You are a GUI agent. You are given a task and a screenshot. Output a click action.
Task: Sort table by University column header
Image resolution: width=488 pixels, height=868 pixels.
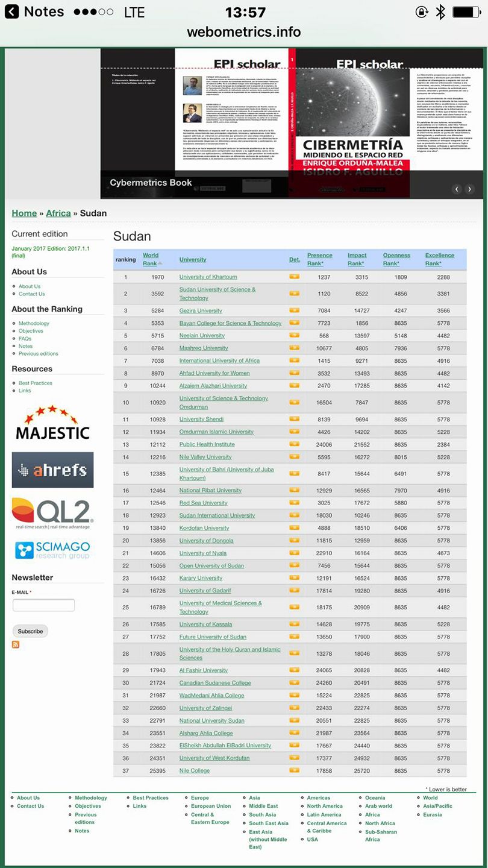click(x=193, y=259)
